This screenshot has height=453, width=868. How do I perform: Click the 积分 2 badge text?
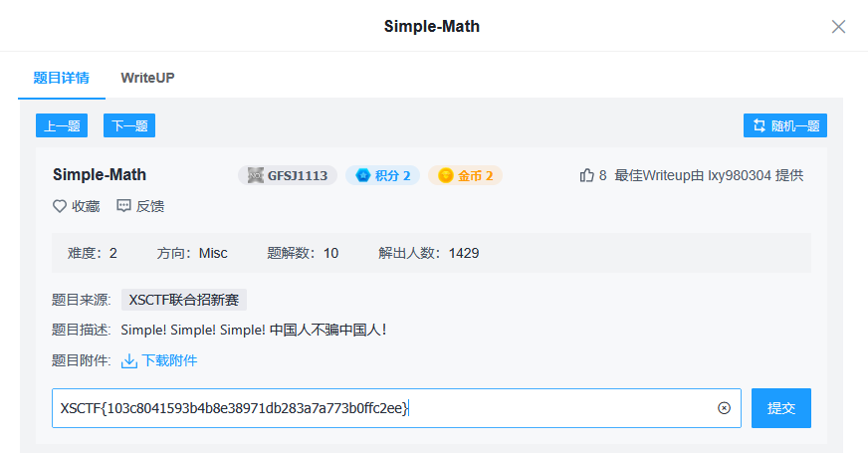pyautogui.click(x=392, y=175)
